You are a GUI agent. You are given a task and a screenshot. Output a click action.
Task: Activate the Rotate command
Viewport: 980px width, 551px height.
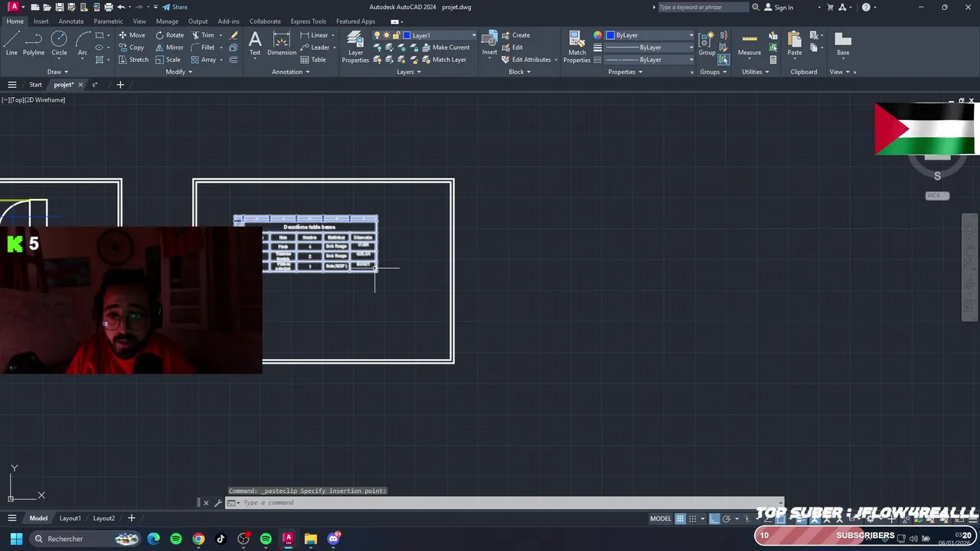pos(169,35)
